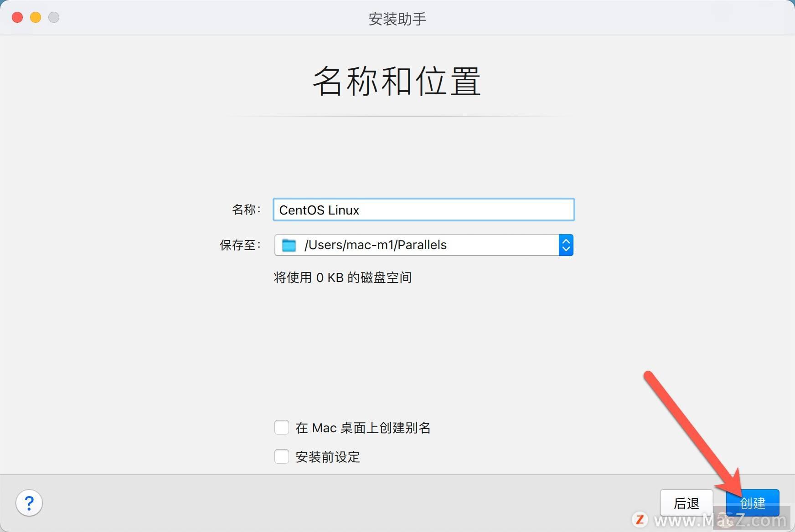
Task: Expand the 保存至 location dropdown arrows
Action: click(566, 245)
